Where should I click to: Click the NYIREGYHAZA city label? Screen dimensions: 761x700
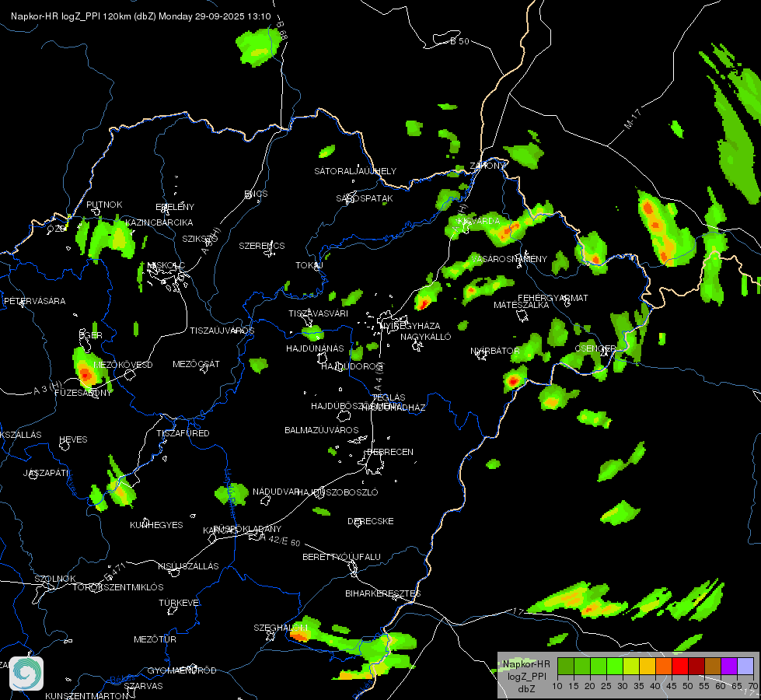pos(410,326)
